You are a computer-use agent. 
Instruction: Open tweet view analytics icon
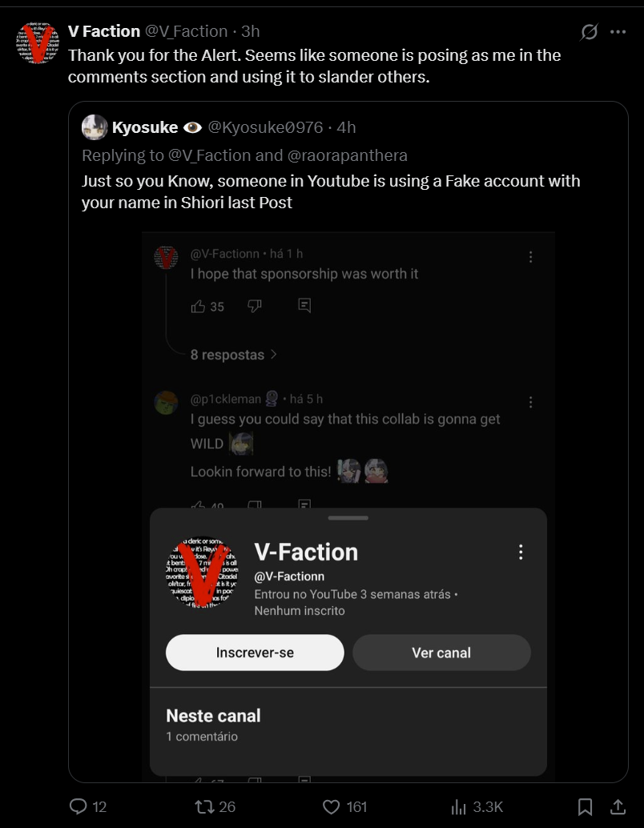[459, 806]
